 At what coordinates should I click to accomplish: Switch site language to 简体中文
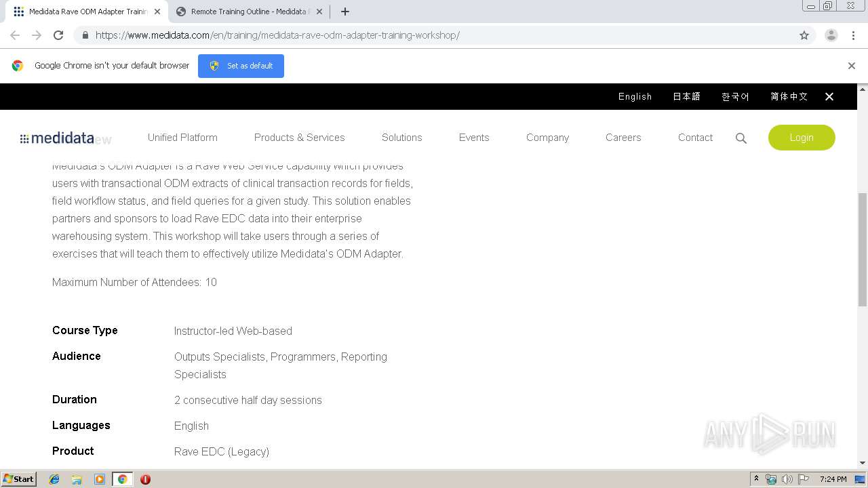pos(789,96)
